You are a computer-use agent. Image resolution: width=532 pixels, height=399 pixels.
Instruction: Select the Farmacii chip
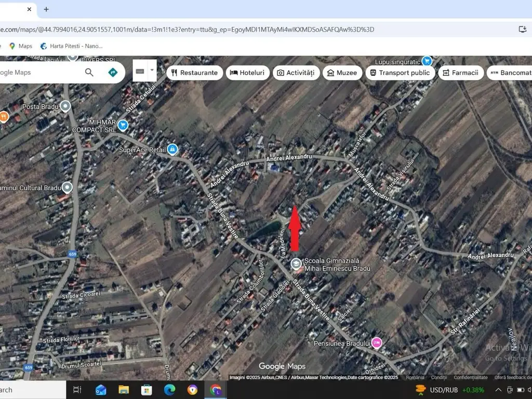[x=461, y=73]
